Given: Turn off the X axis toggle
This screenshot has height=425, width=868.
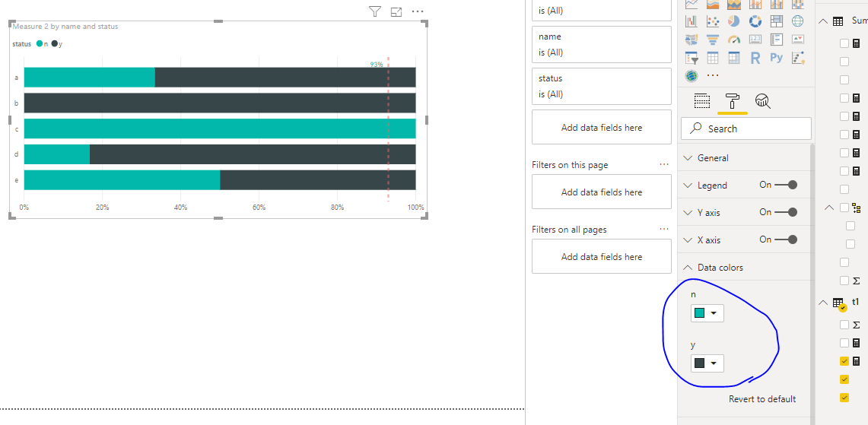Looking at the screenshot, I should pos(786,239).
